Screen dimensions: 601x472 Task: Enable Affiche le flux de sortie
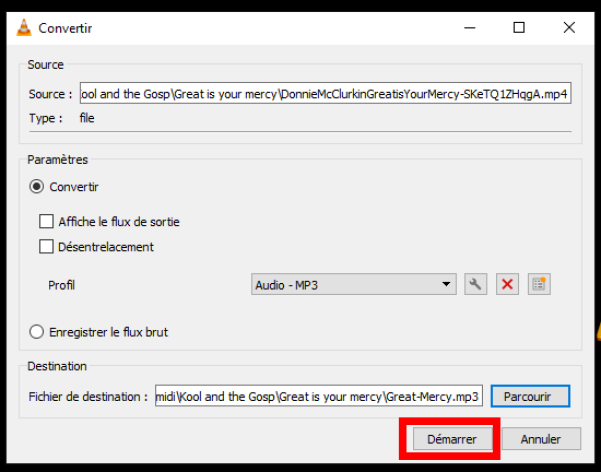point(46,222)
